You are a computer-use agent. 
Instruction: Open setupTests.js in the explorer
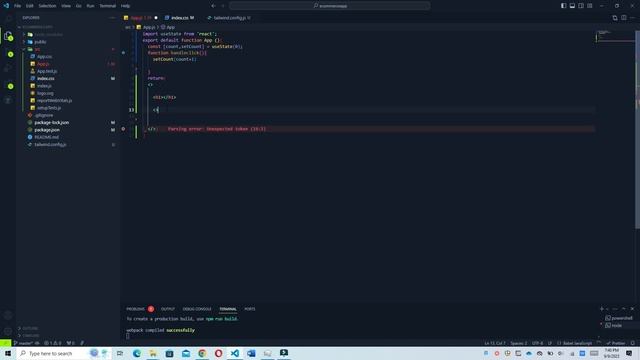pyautogui.click(x=49, y=108)
